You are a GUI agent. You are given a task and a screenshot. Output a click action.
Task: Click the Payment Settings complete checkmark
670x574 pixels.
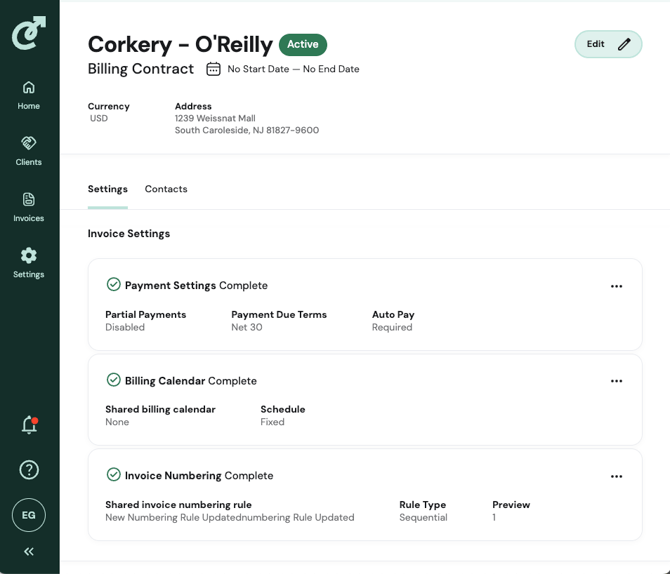point(114,285)
